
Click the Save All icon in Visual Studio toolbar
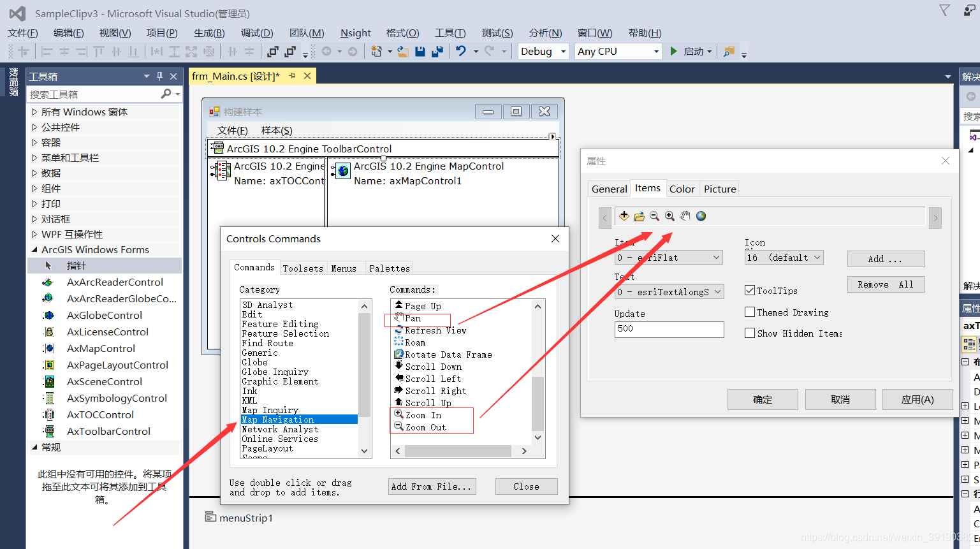(x=437, y=52)
